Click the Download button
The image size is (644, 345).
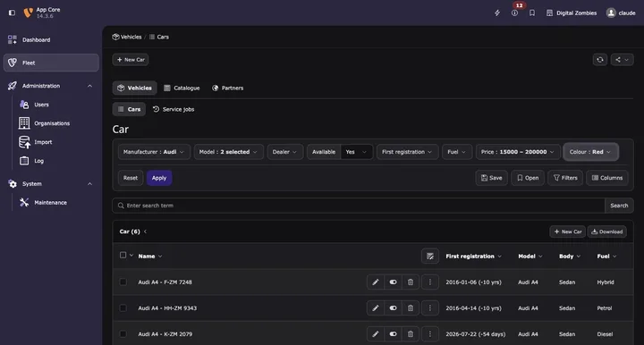pyautogui.click(x=606, y=231)
